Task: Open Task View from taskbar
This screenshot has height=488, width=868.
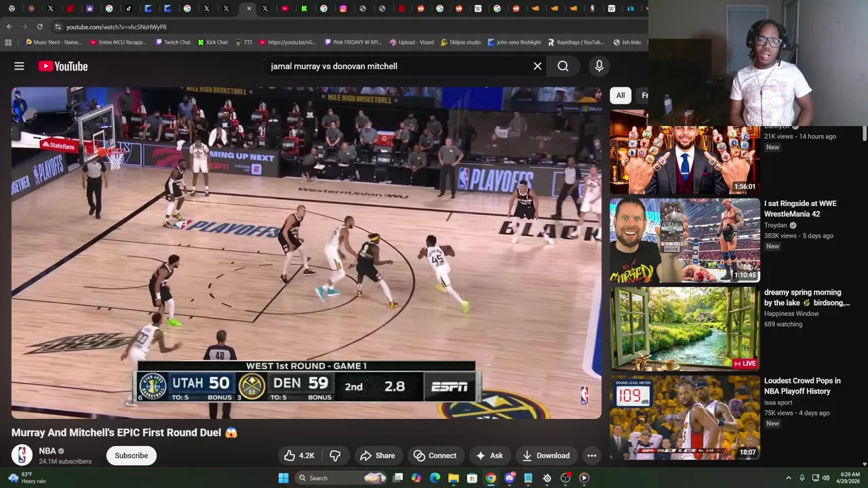Action: [x=398, y=478]
